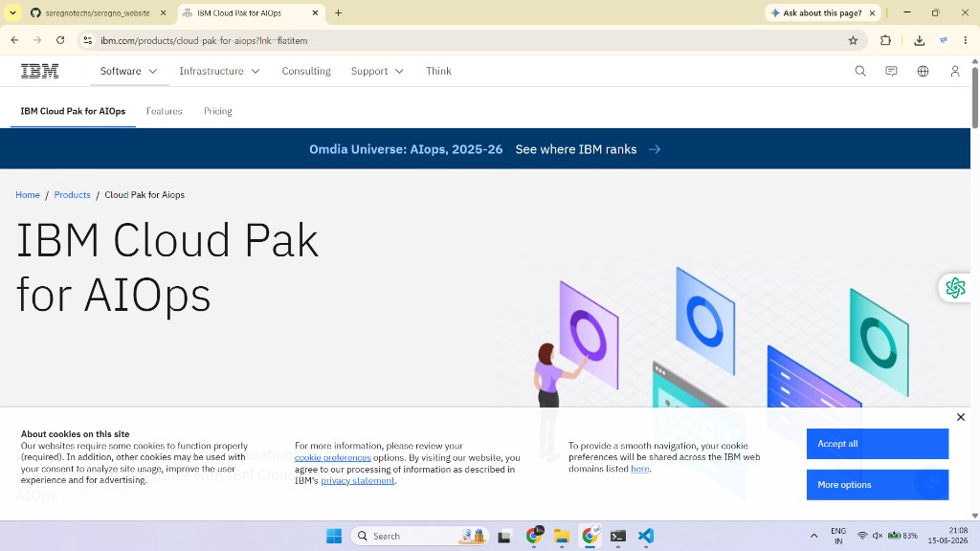This screenshot has height=551, width=980.
Task: Open the Chrome three-dot menu
Action: tap(965, 40)
